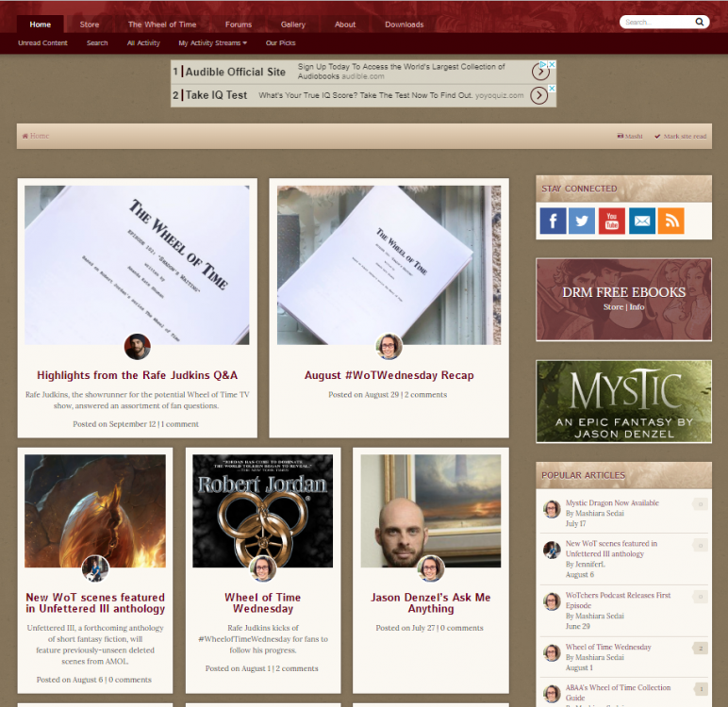
Task: Open the Mashi user link in breadcrumb bar
Action: point(630,136)
